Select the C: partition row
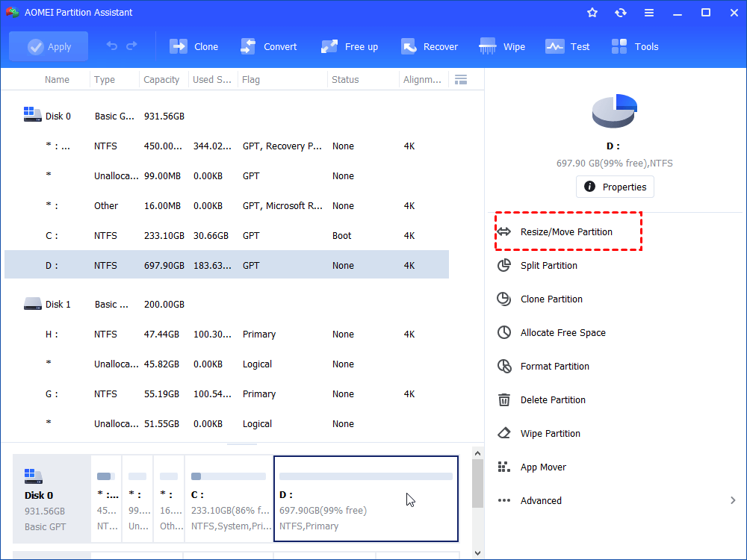The image size is (747, 560). (x=227, y=236)
